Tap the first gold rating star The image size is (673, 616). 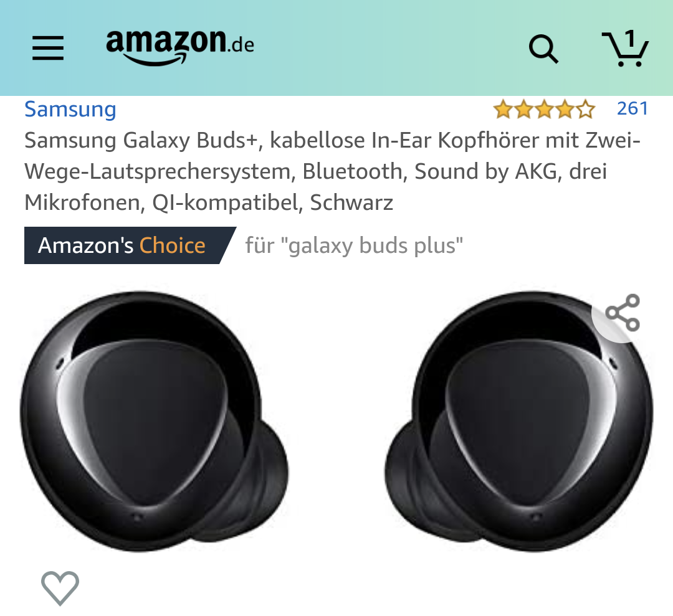point(503,109)
